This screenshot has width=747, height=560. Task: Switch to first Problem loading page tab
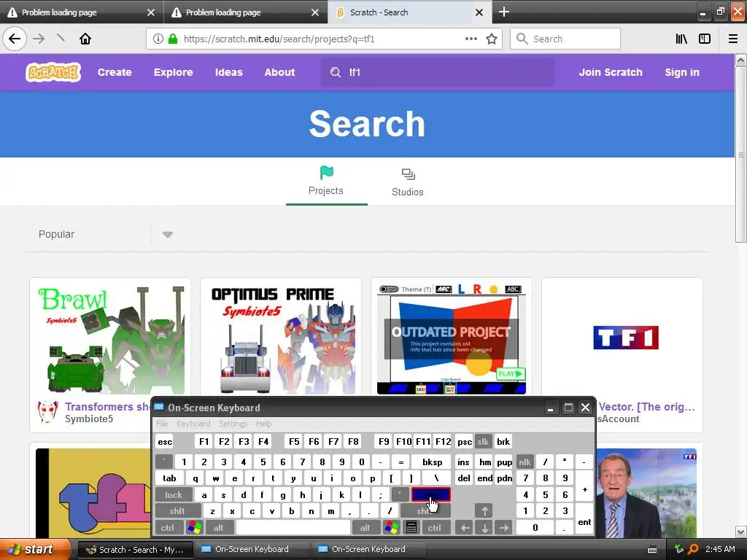pyautogui.click(x=82, y=12)
